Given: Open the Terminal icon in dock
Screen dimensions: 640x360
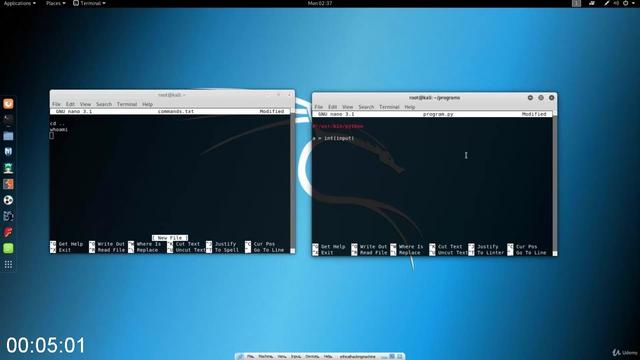Looking at the screenshot, I should pyautogui.click(x=8, y=120).
